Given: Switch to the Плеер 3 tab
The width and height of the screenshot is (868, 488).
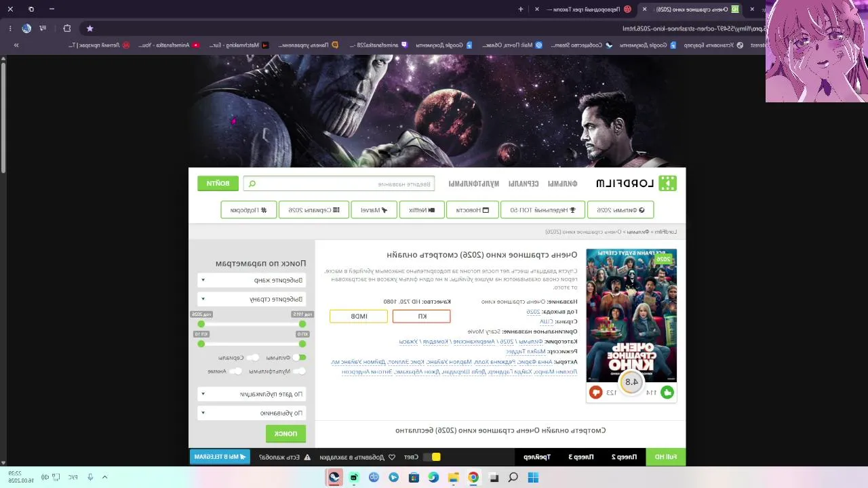Looking at the screenshot, I should [581, 457].
